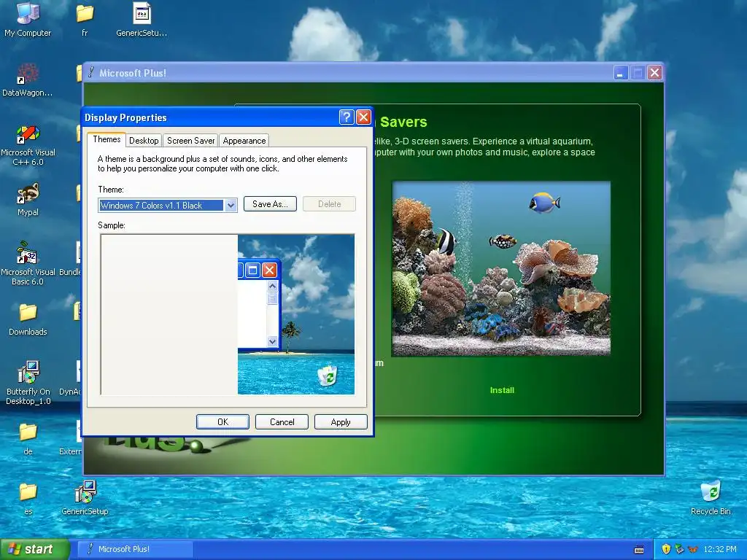Click the Install link in Microsoft Plus!
Image resolution: width=747 pixels, height=560 pixels.
click(x=502, y=390)
